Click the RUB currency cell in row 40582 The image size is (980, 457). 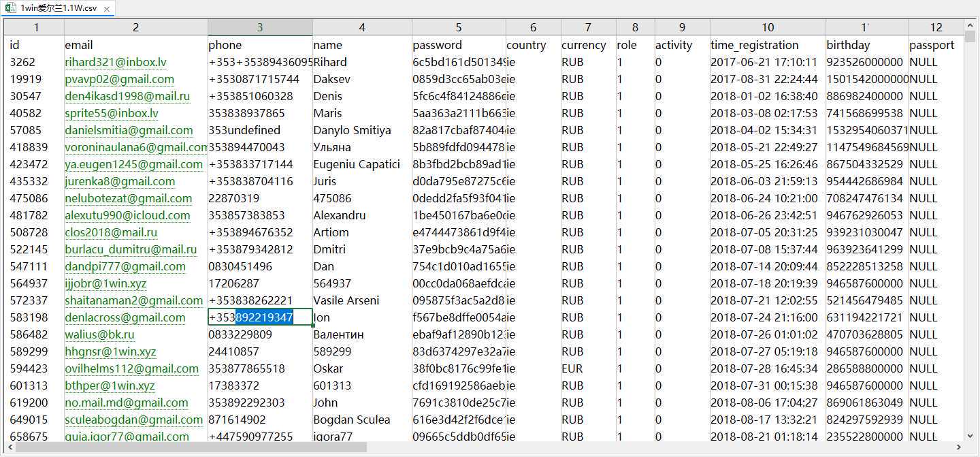[x=589, y=113]
